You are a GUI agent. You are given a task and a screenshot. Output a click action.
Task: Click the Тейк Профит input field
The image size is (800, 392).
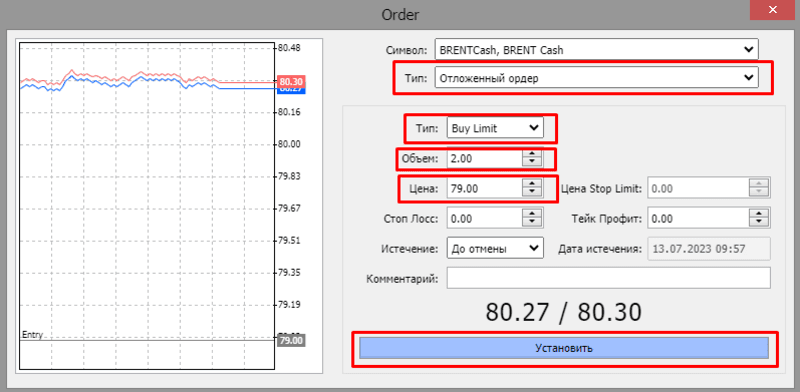(698, 218)
